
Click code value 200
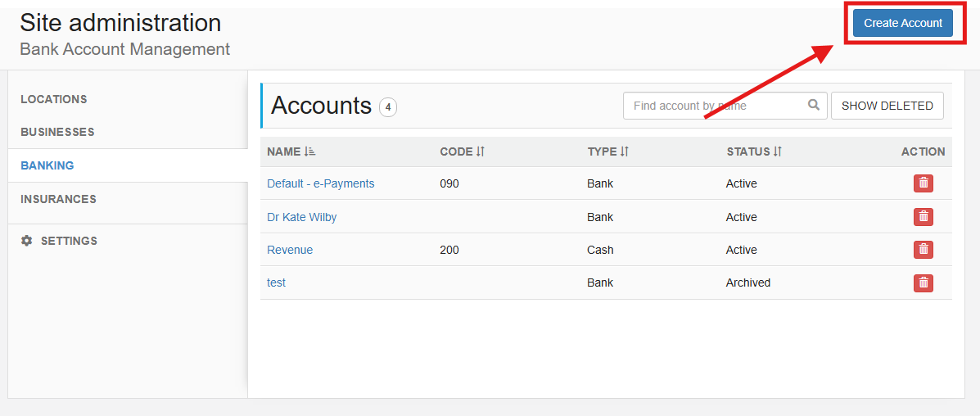[449, 251]
